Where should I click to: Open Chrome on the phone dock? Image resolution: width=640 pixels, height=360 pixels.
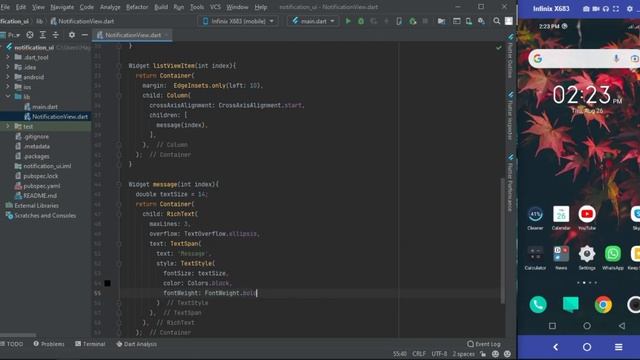(x=603, y=304)
